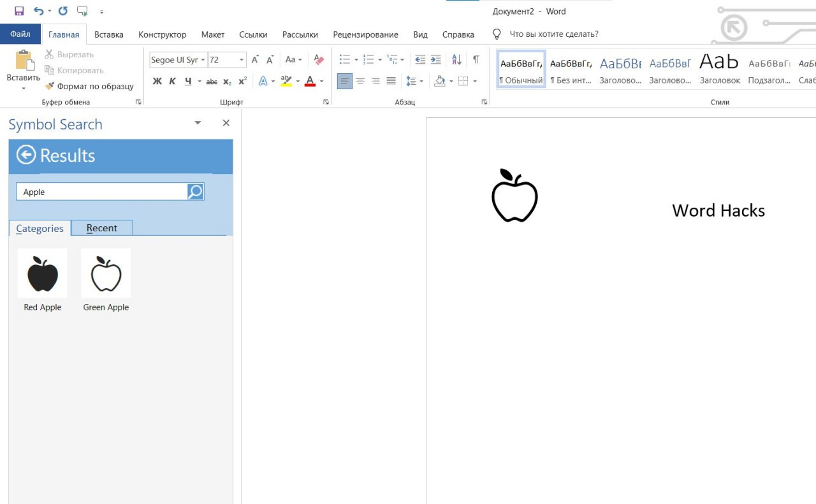Close the Symbol Search pane
Image resolution: width=816 pixels, height=504 pixels.
tap(226, 123)
